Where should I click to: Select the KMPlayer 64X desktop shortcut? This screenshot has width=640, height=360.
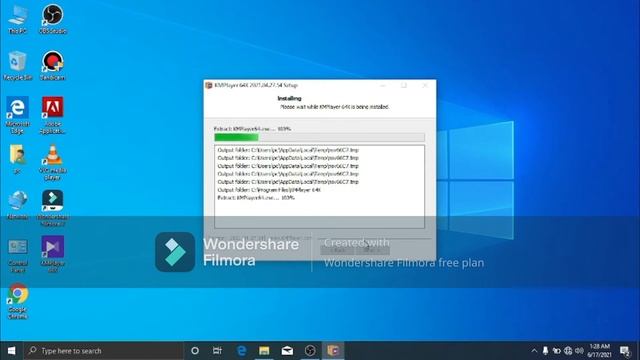[x=53, y=255]
